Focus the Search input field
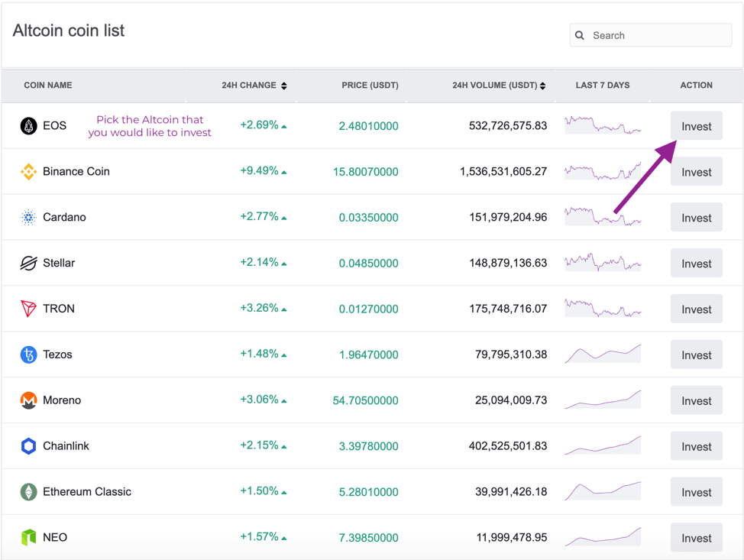Image resolution: width=744 pixels, height=560 pixels. (x=651, y=35)
